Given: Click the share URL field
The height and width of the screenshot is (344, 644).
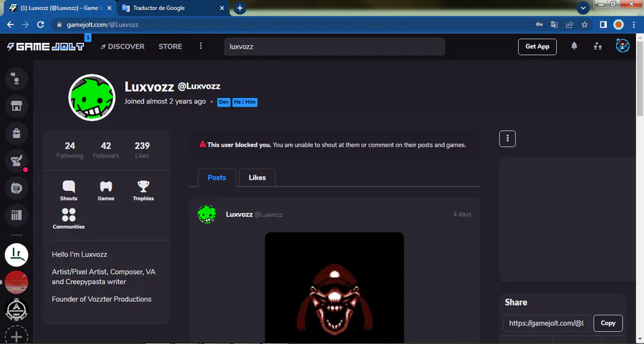Looking at the screenshot, I should point(546,323).
